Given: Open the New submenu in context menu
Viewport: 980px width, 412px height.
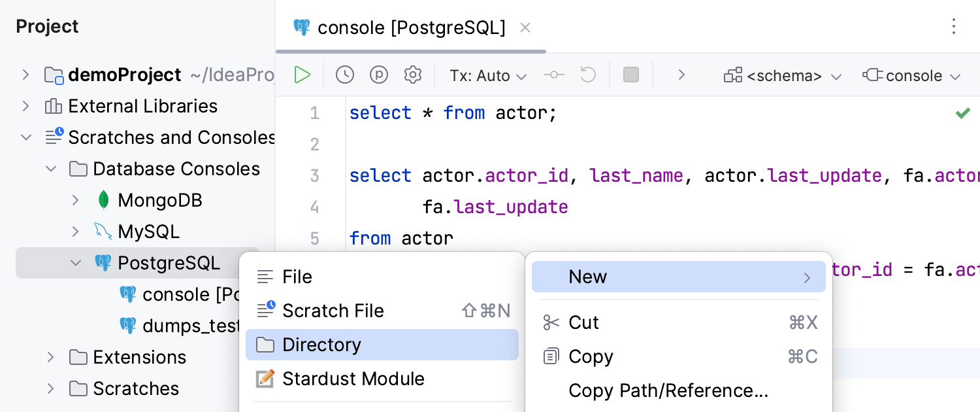Looking at the screenshot, I should click(679, 277).
